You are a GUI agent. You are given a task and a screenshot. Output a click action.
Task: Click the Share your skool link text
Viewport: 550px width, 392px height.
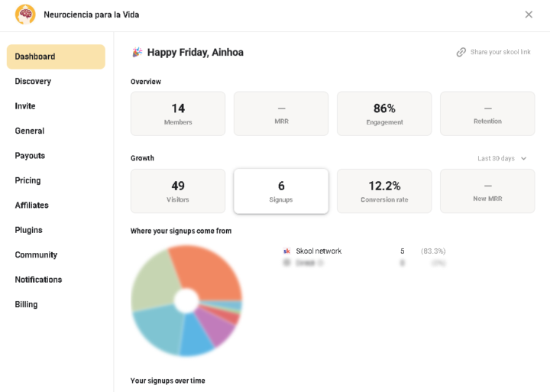pos(500,52)
